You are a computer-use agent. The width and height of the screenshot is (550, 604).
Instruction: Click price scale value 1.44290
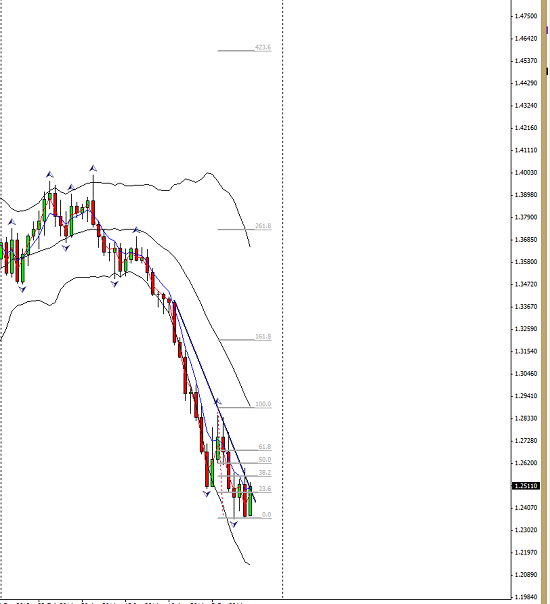coord(526,83)
